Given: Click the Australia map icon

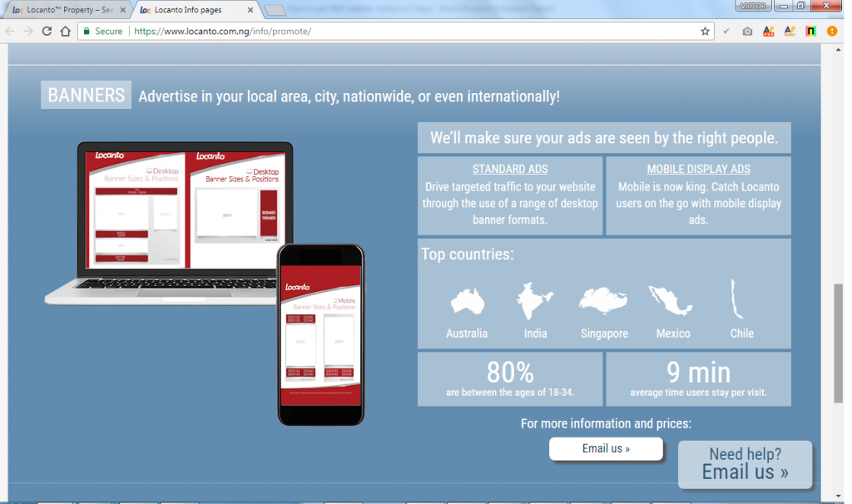Looking at the screenshot, I should pos(467,301).
